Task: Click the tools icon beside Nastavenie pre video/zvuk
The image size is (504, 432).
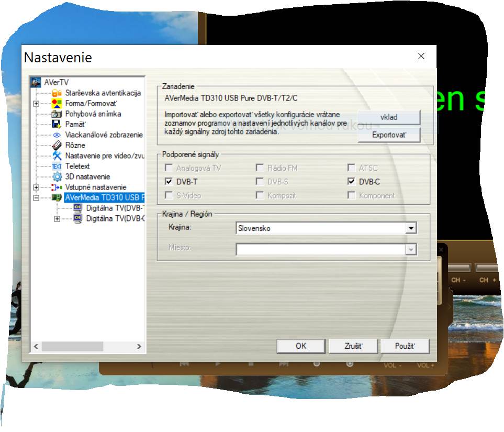Action: click(x=57, y=156)
